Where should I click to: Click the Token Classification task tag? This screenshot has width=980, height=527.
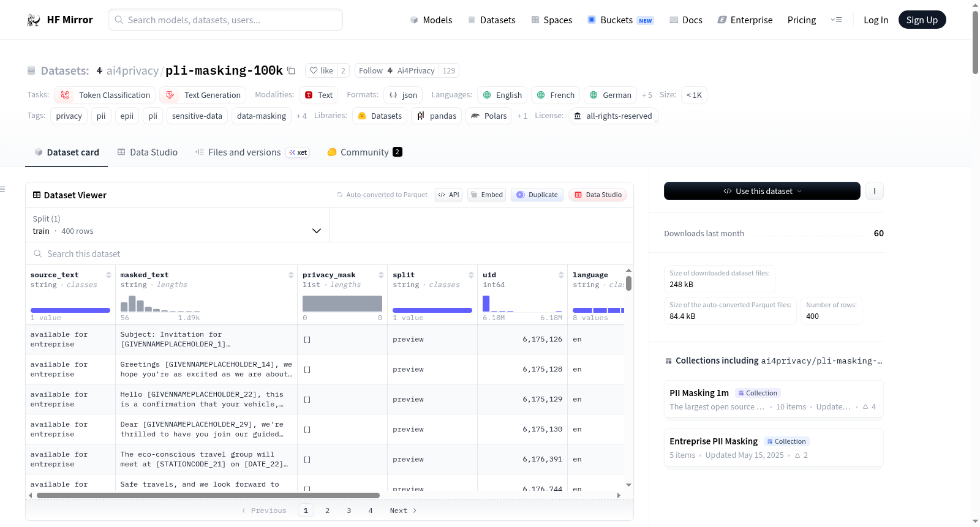click(105, 95)
